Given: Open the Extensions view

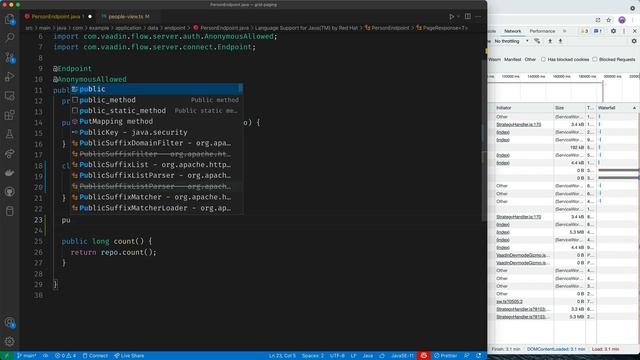Looking at the screenshot, I should coord(9,115).
